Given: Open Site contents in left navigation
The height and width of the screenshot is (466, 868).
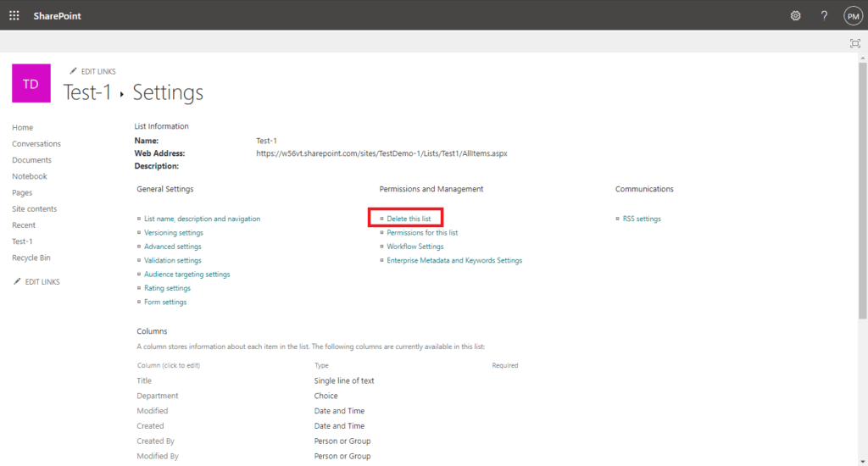Looking at the screenshot, I should [34, 208].
